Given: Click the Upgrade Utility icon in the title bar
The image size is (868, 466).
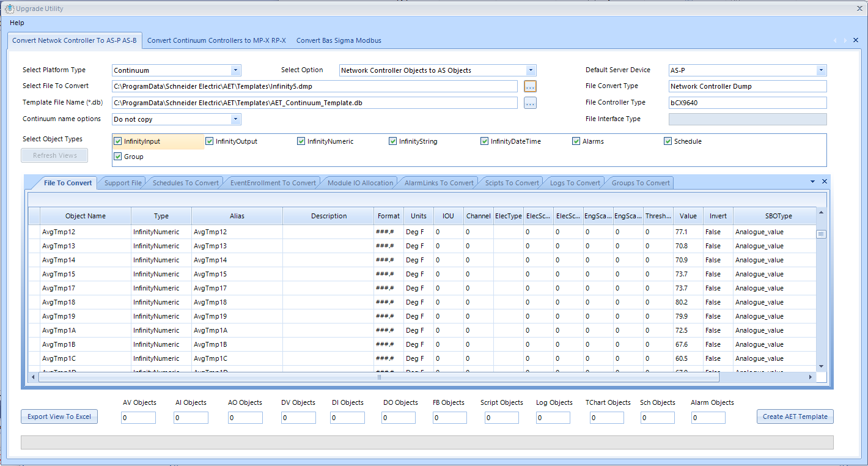Looking at the screenshot, I should (x=10, y=8).
